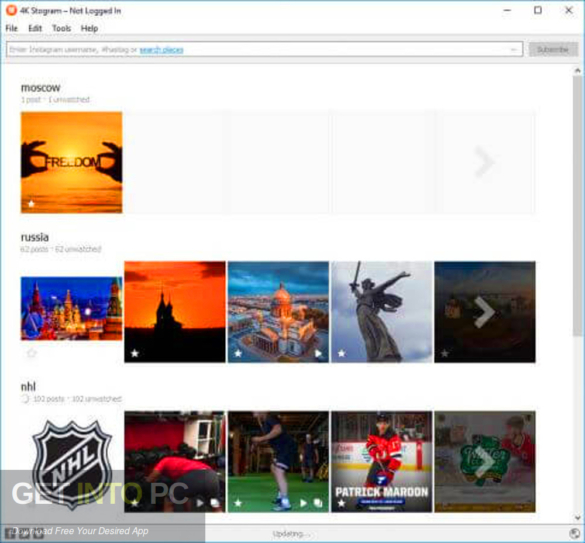Toggle the star on the orange silhouette church photo
The image size is (585, 543).
[135, 353]
